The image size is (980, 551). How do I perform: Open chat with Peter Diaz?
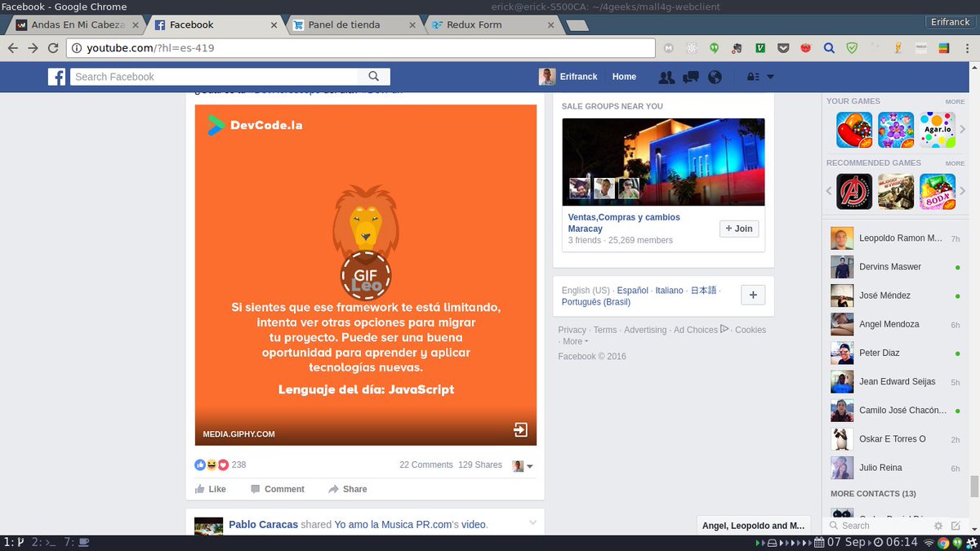coord(895,353)
